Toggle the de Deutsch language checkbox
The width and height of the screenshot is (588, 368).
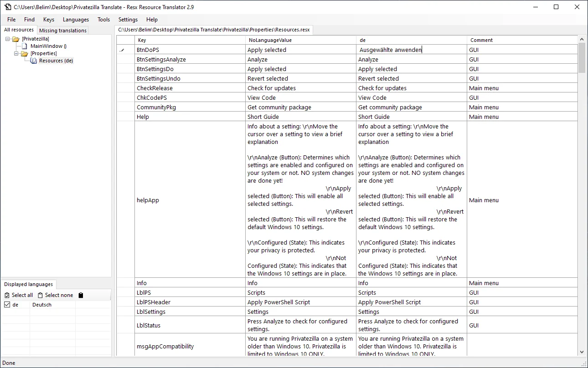pyautogui.click(x=7, y=305)
